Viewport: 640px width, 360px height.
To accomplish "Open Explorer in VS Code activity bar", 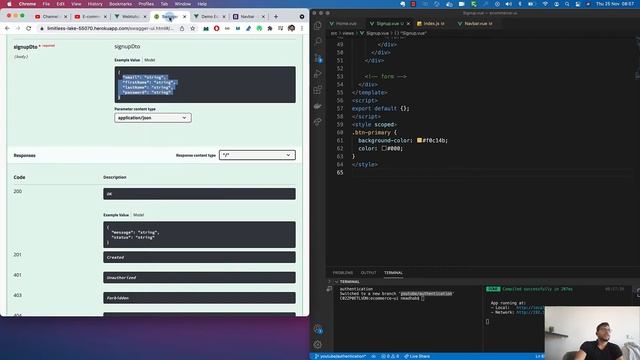I will 318,26.
